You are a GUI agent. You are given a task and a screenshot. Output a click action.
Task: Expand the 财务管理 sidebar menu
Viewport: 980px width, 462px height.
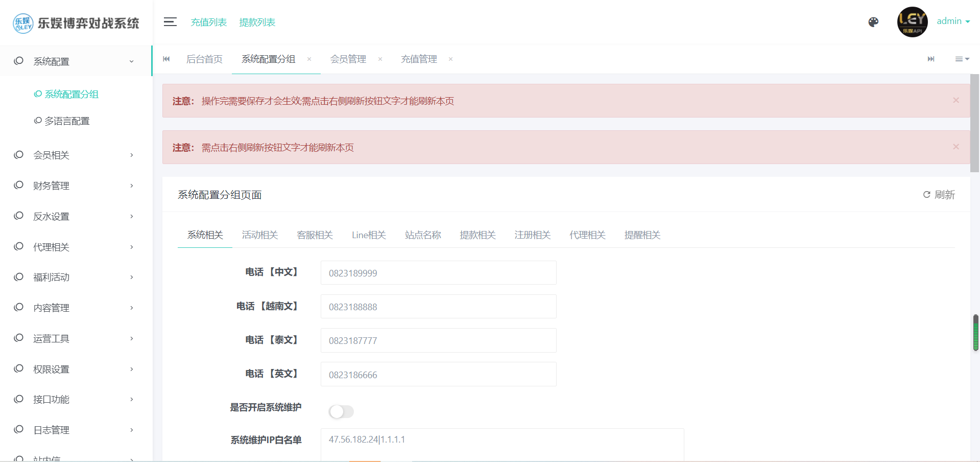(76, 186)
